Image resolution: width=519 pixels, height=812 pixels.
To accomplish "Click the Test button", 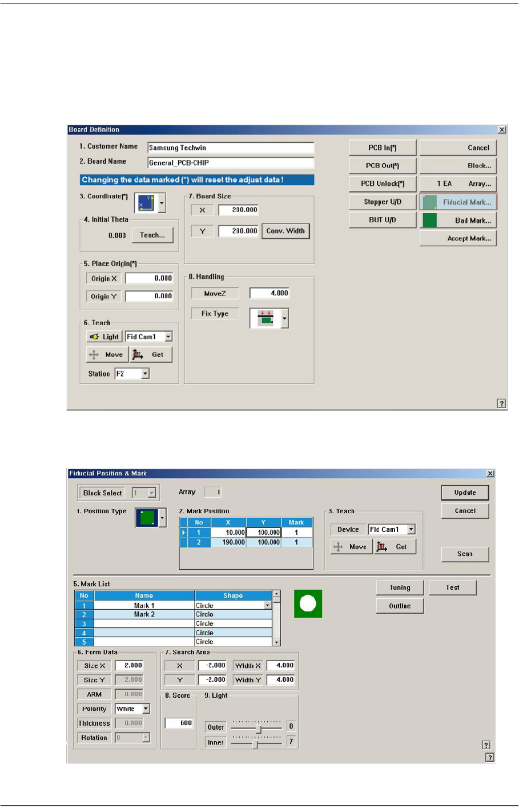I will [453, 587].
